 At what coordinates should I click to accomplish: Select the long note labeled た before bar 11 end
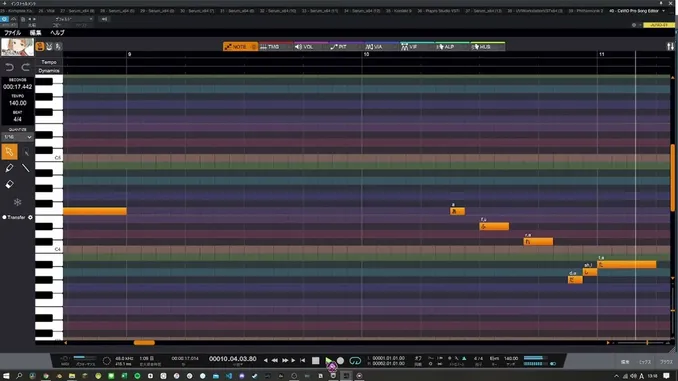point(627,264)
